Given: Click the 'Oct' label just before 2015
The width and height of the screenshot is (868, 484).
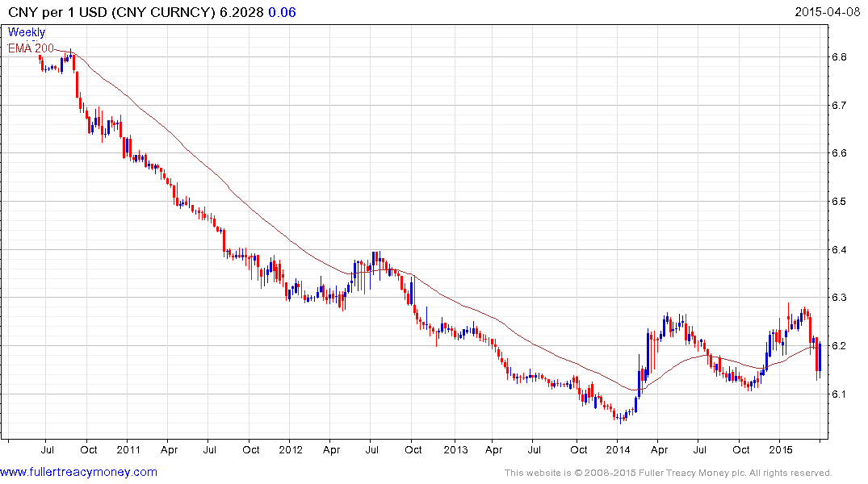Looking at the screenshot, I should (740, 449).
